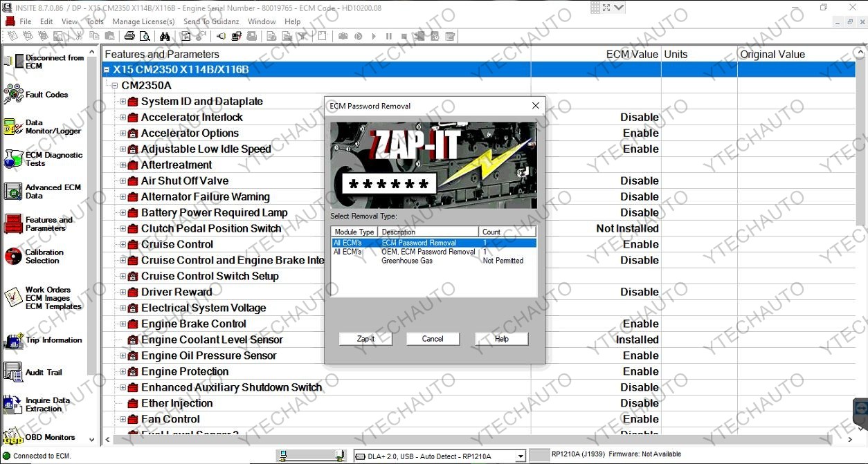Click the Play toolbar icon

click(x=373, y=37)
